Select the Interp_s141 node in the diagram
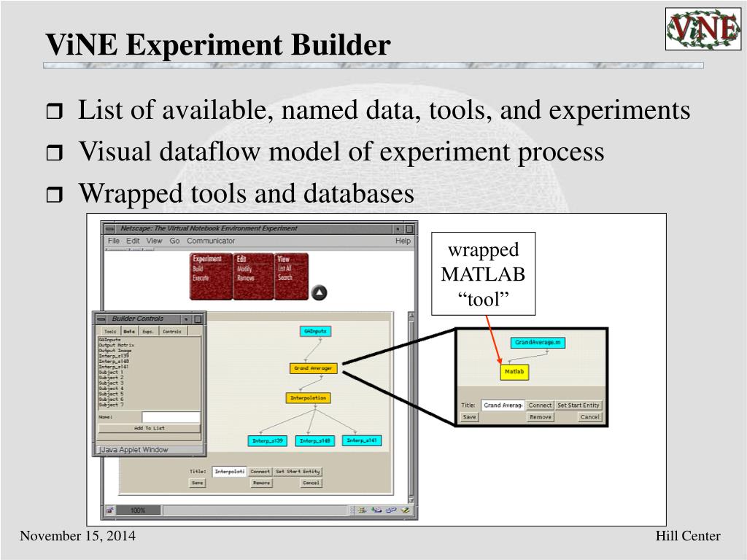 tap(362, 440)
